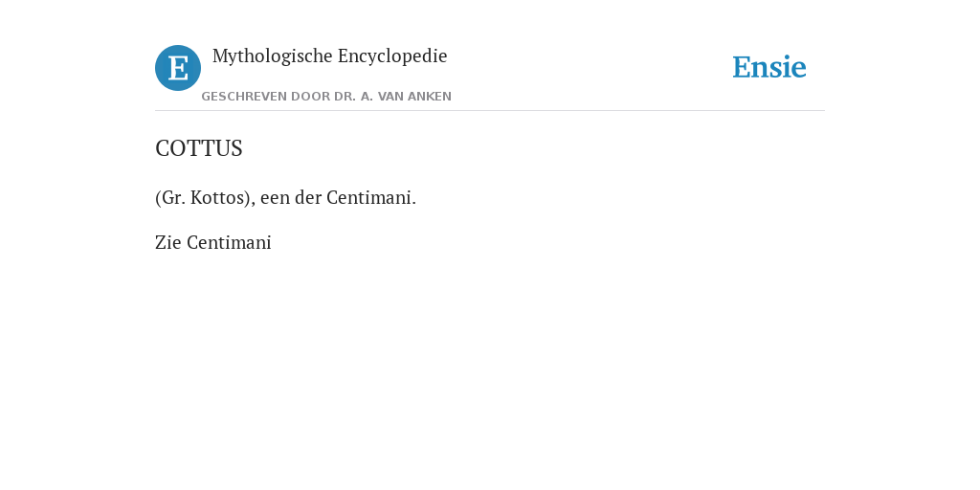The height and width of the screenshot is (490, 980).
Task: Open the Mythologische Encyclopedie title link
Action: tap(330, 56)
